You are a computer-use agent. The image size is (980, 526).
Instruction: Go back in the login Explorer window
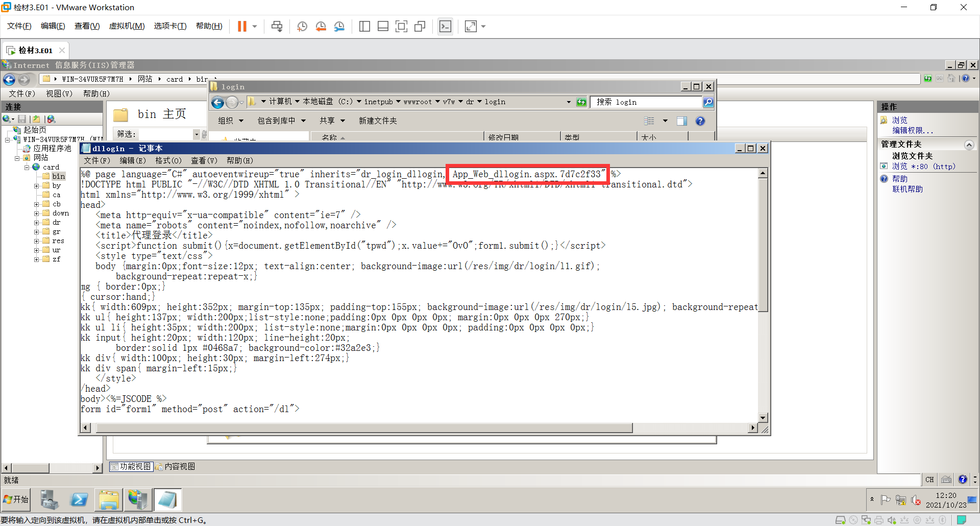coord(217,102)
